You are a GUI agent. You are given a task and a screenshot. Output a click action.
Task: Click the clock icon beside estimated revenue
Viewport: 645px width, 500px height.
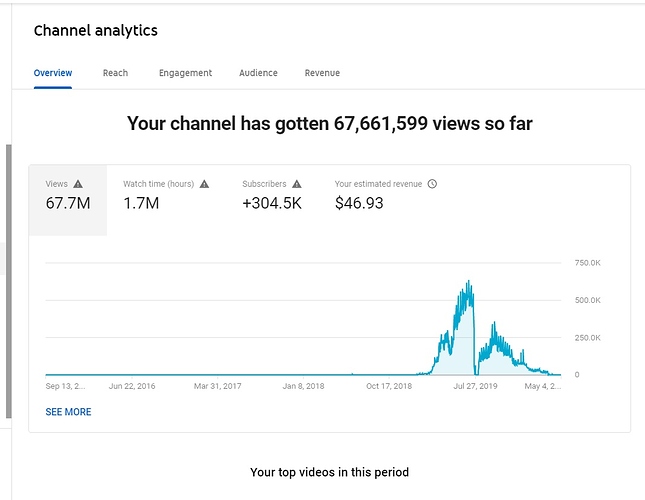pos(432,184)
